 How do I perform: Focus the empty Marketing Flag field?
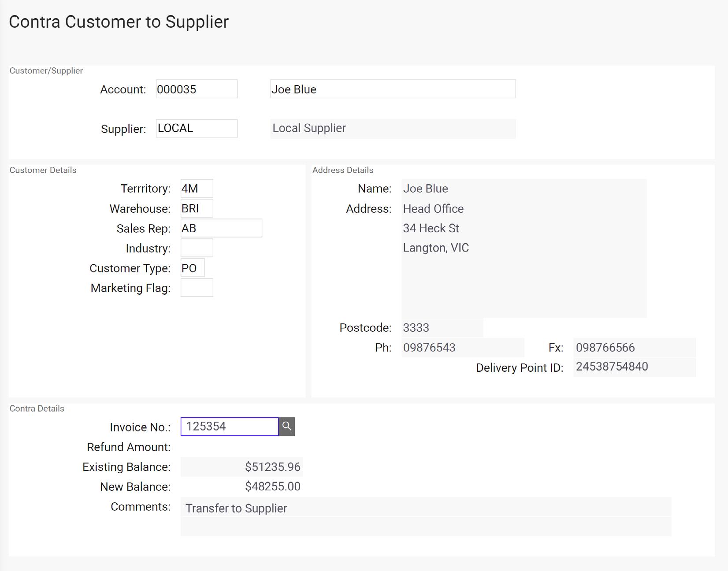[197, 288]
